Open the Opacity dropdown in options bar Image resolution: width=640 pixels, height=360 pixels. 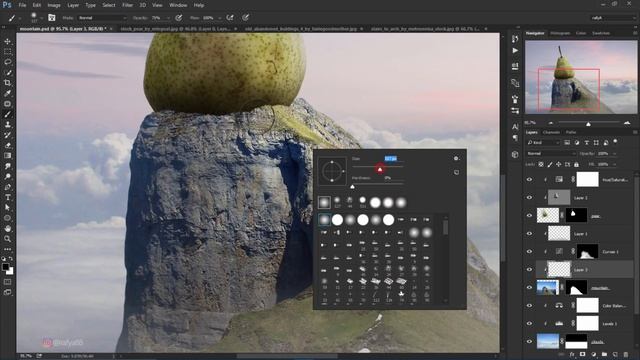coord(168,18)
